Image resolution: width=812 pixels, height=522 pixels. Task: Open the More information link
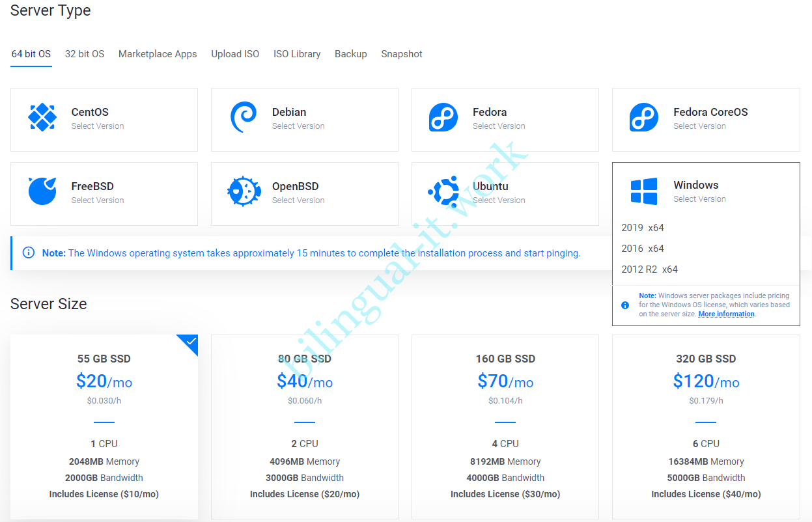pyautogui.click(x=726, y=314)
